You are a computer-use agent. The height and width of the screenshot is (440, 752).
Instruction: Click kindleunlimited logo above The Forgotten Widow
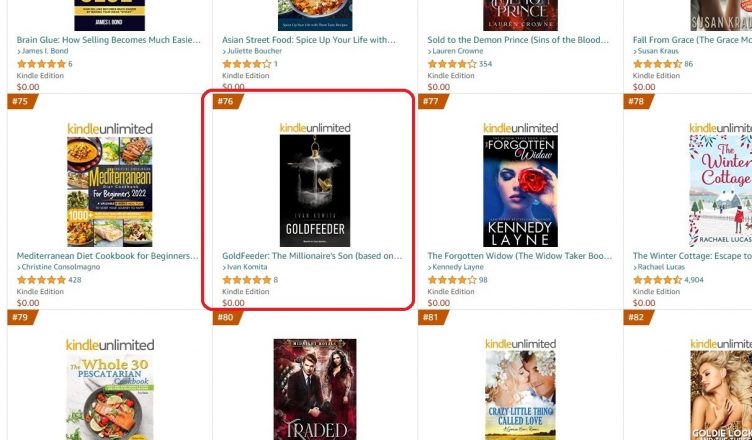[x=520, y=128]
